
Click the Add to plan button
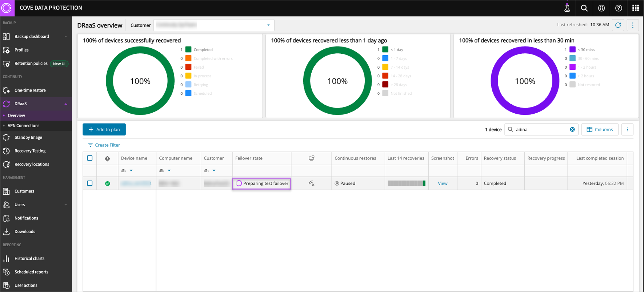pyautogui.click(x=104, y=130)
